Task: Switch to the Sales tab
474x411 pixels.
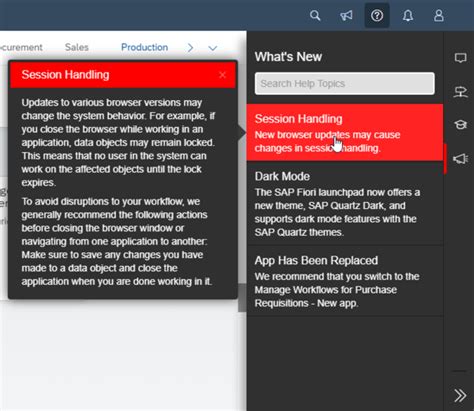Action: pyautogui.click(x=77, y=47)
